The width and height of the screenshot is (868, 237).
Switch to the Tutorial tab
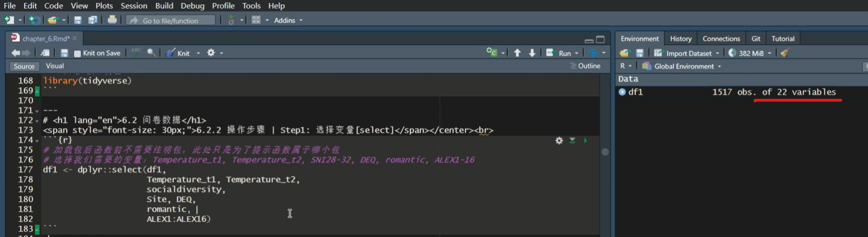[783, 39]
